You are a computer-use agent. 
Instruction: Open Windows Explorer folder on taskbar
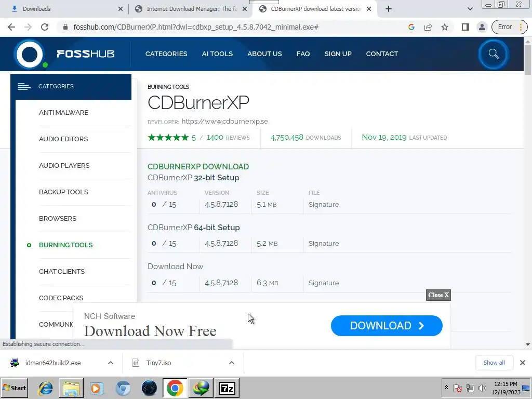pyautogui.click(x=71, y=388)
